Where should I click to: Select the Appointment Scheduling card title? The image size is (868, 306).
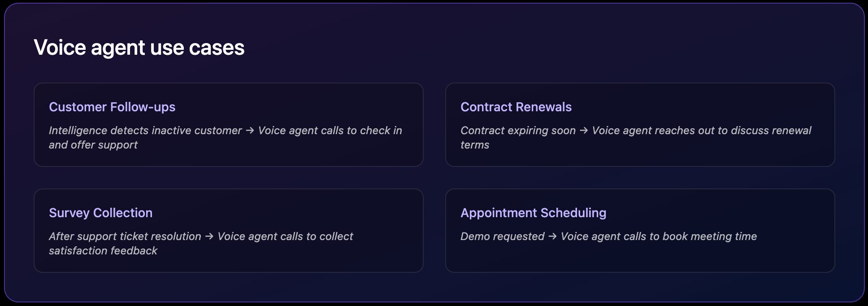coord(533,213)
